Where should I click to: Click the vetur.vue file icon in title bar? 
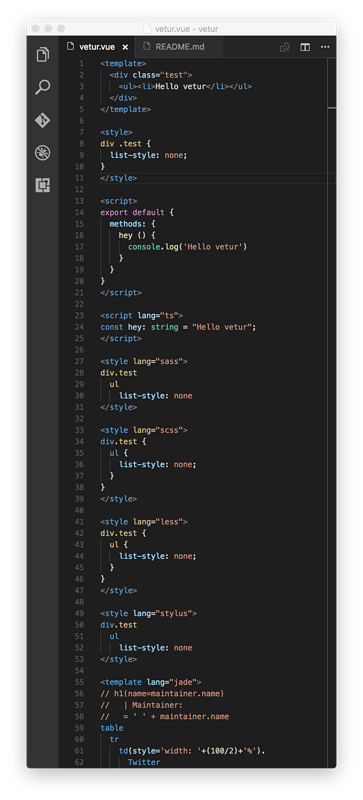click(148, 29)
